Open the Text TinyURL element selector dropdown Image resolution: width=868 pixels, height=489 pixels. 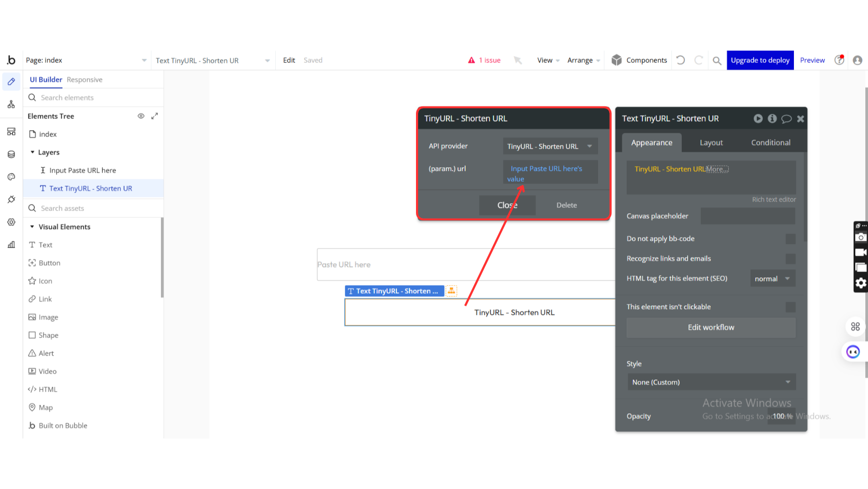pos(213,60)
